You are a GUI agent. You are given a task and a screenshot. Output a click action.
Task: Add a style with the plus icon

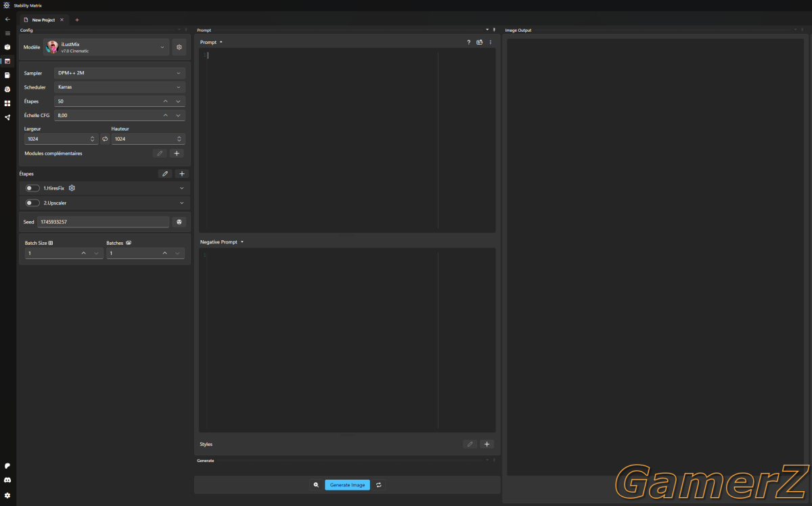pyautogui.click(x=487, y=444)
